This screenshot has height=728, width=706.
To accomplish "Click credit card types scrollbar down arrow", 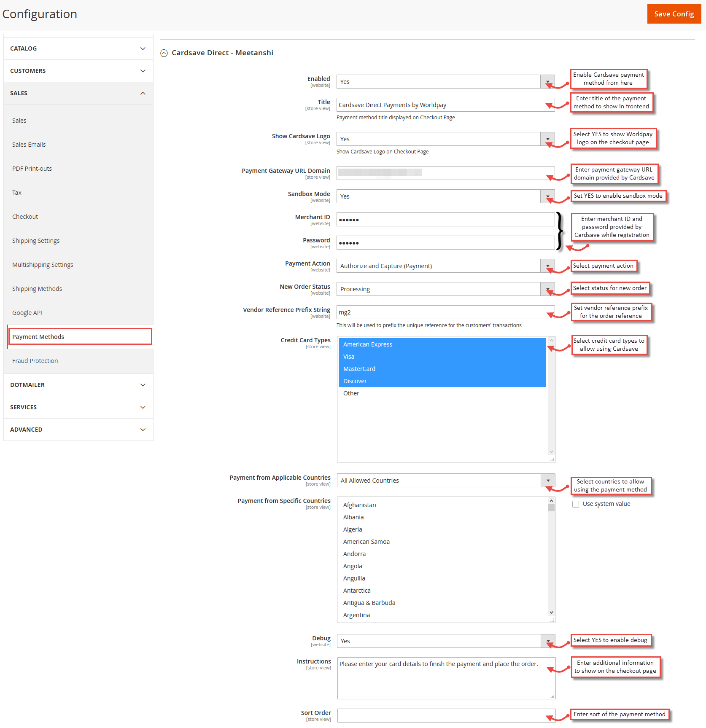I will click(551, 452).
